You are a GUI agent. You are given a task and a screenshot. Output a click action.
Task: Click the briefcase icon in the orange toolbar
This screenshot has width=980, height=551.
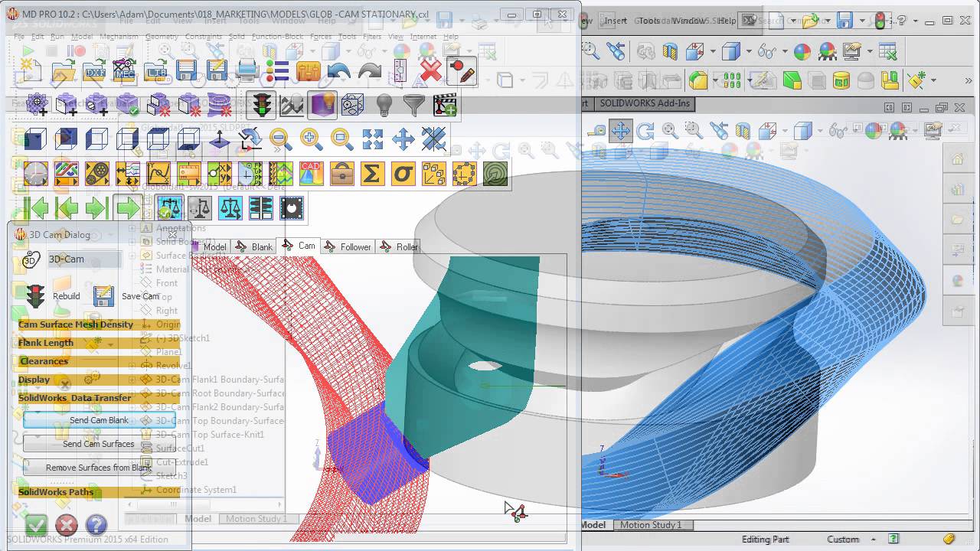341,174
